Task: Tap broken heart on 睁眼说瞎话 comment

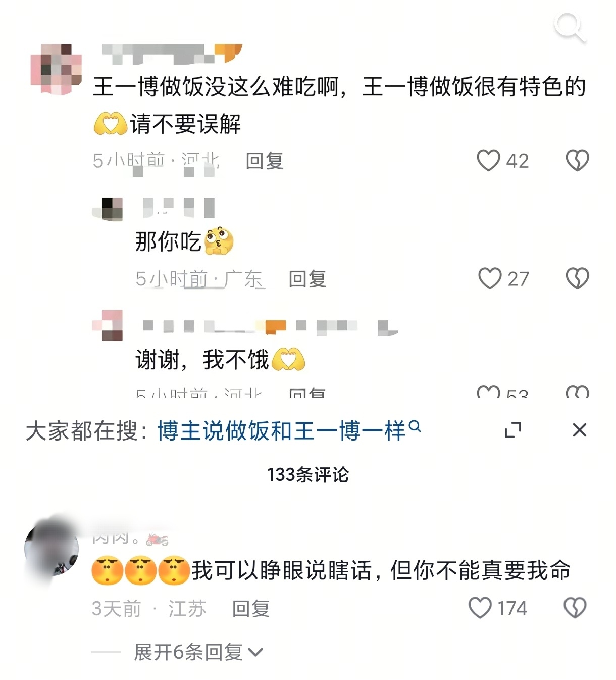Action: (x=575, y=608)
